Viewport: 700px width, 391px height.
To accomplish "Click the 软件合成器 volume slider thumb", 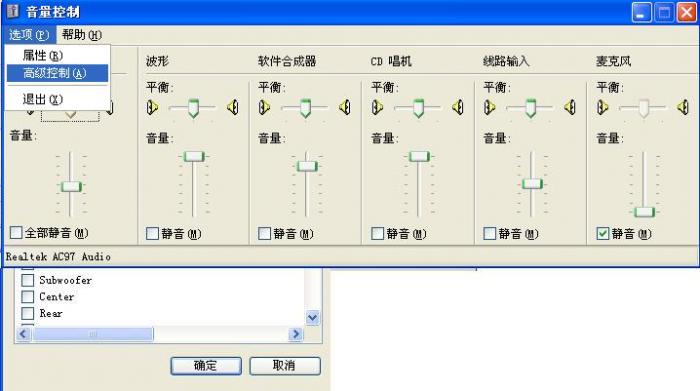I will point(307,166).
